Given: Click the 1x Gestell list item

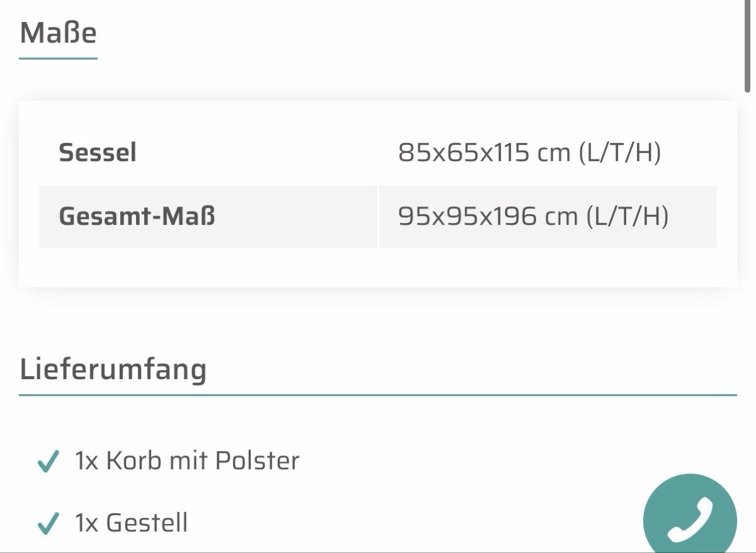Looking at the screenshot, I should [x=132, y=523].
